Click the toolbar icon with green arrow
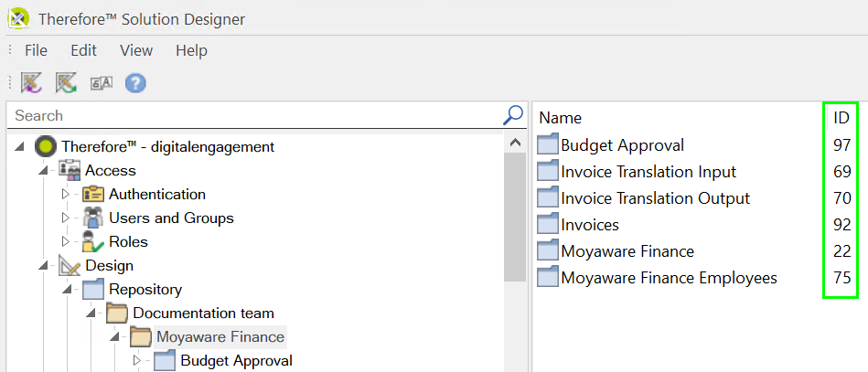The height and width of the screenshot is (372, 868). pyautogui.click(x=66, y=83)
